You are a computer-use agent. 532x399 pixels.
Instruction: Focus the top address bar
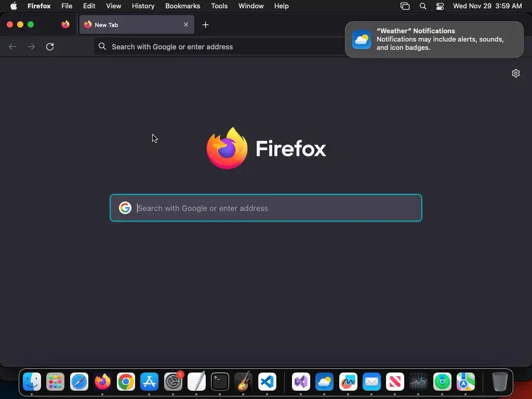(219, 47)
